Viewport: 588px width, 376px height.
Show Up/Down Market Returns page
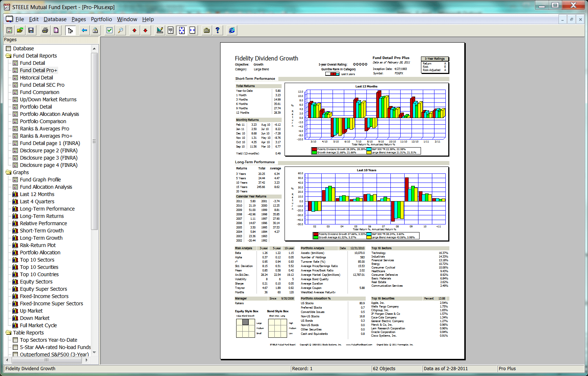[48, 99]
